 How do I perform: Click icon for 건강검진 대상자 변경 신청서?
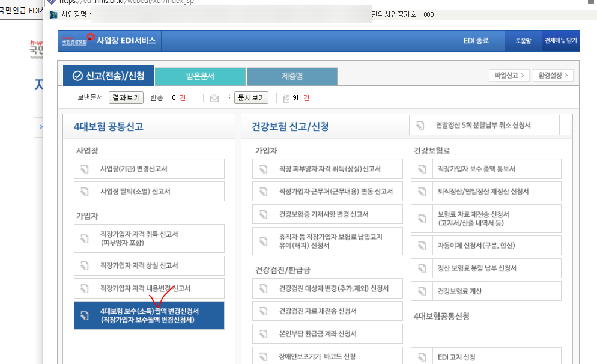coord(264,288)
